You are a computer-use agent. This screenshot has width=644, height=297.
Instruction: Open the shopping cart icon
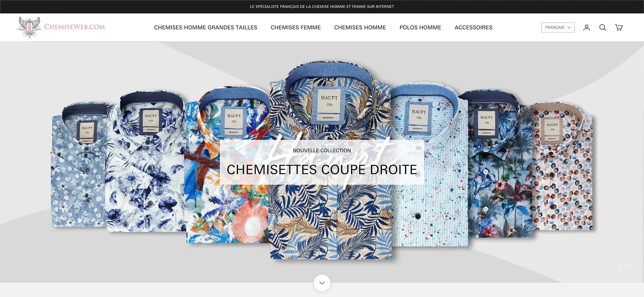click(x=619, y=27)
